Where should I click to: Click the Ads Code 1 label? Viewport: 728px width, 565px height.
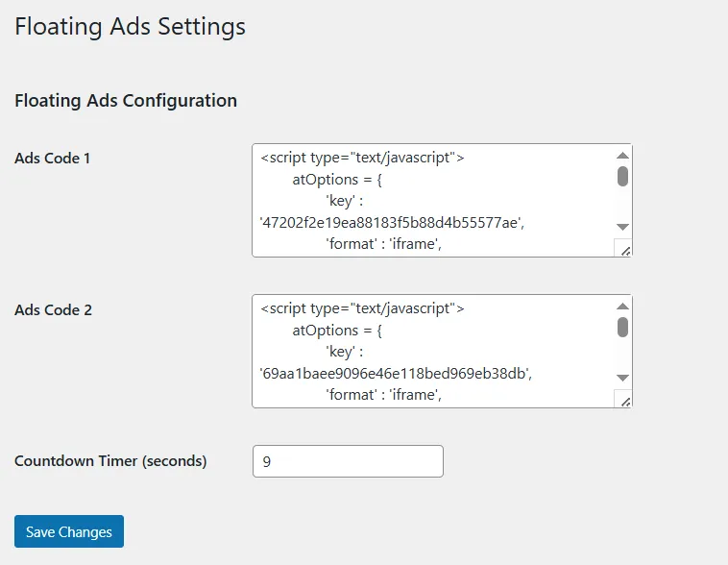click(x=53, y=159)
